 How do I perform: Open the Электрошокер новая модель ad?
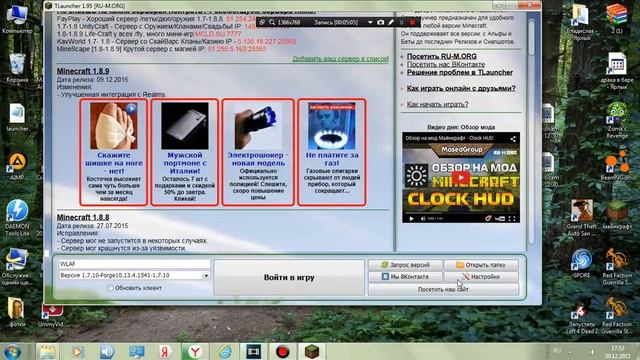[x=258, y=152]
